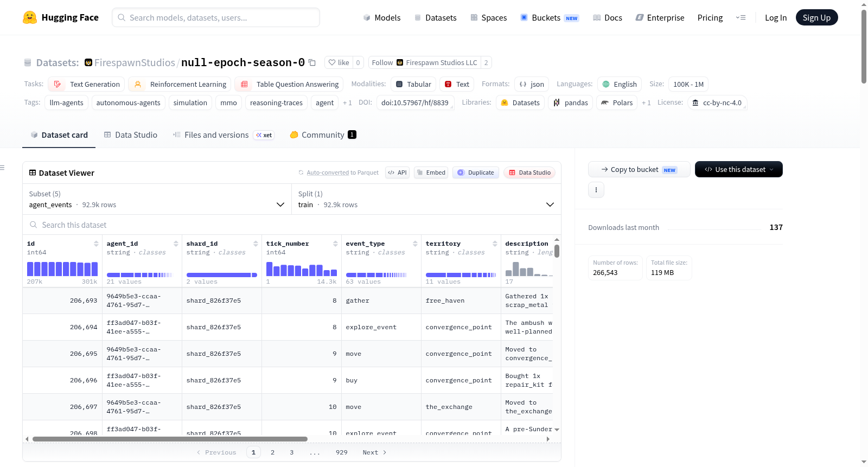Click the Search this dataset field
The height and width of the screenshot is (467, 868).
(x=292, y=225)
